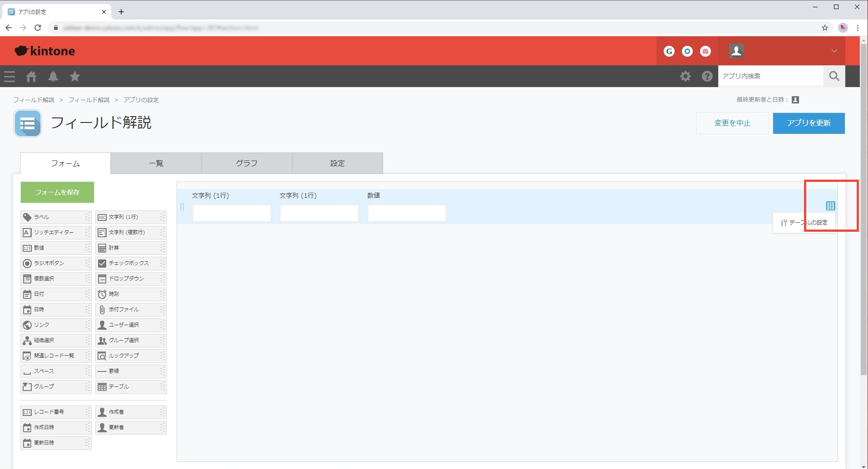Screen dimensions: 868x469
Task: Open a new browser tab
Action: pyautogui.click(x=121, y=12)
